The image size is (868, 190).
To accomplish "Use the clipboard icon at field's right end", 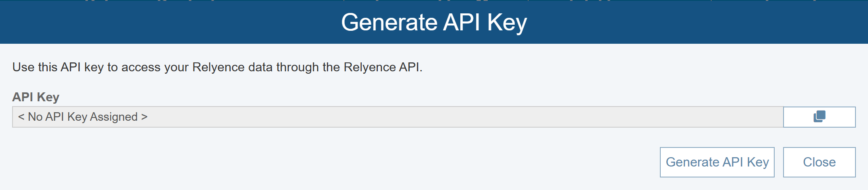I will (x=819, y=117).
